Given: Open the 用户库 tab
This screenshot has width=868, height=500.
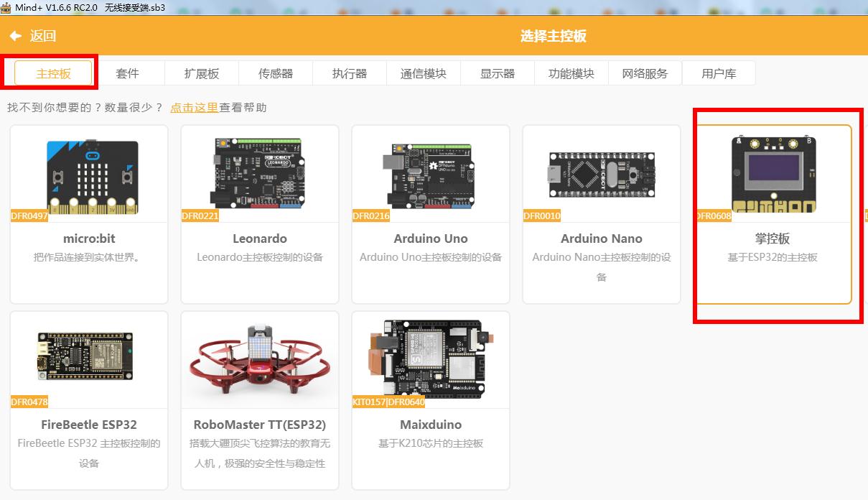Looking at the screenshot, I should 719,73.
